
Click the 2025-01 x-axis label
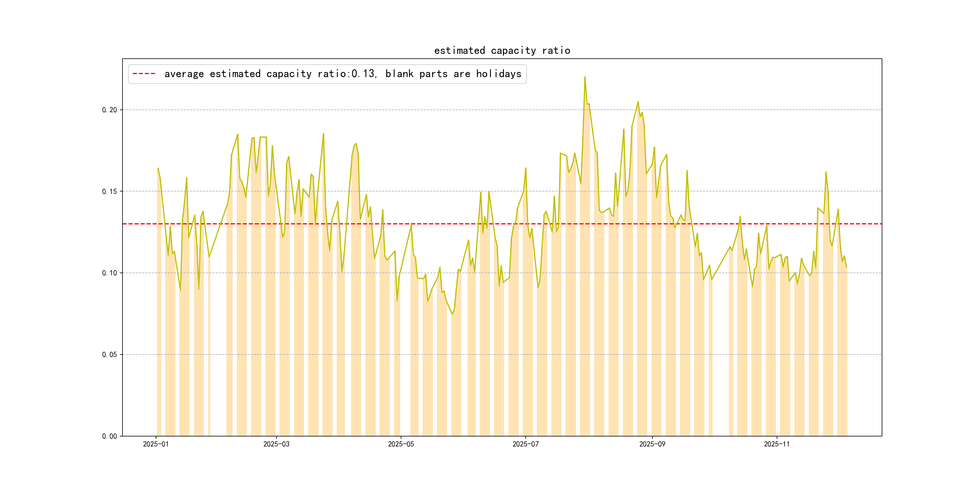click(x=155, y=444)
